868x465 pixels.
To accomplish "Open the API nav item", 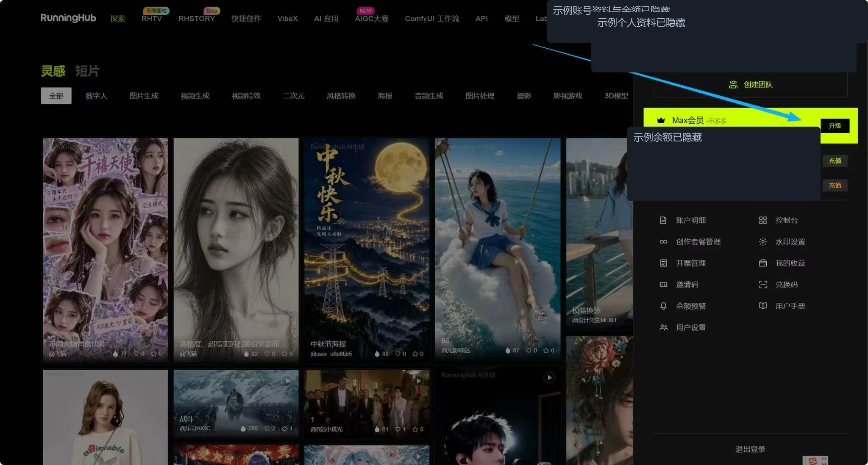I will click(481, 19).
